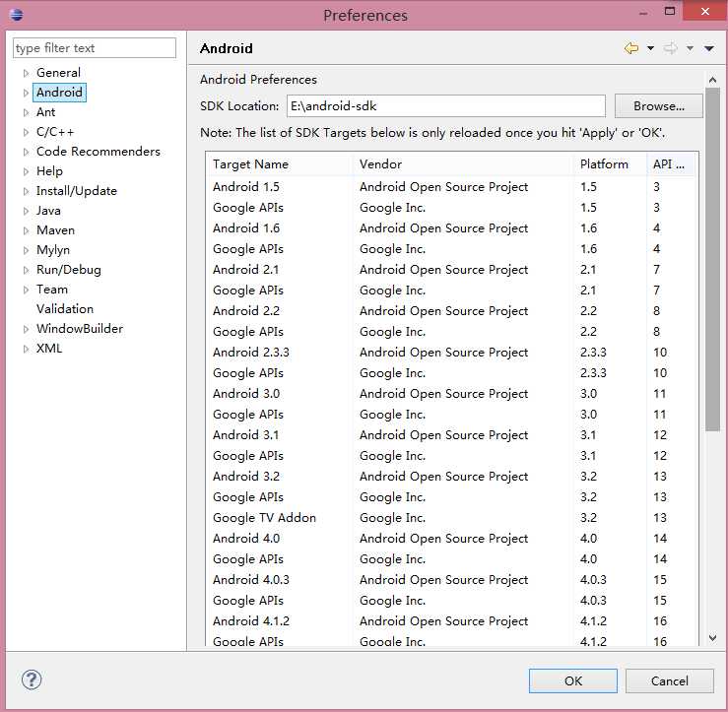Select the Android 4.1.2 target row
The image size is (728, 712).
451,621
